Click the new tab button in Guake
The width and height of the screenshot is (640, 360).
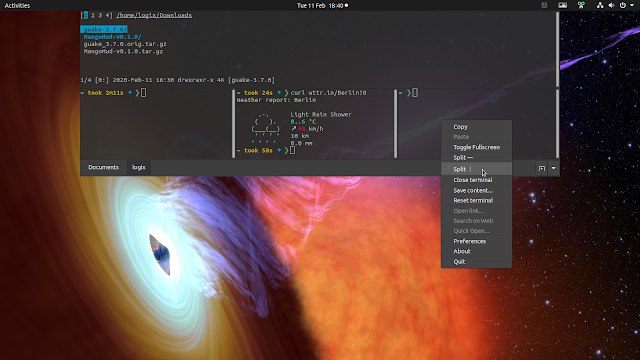pyautogui.click(x=542, y=168)
